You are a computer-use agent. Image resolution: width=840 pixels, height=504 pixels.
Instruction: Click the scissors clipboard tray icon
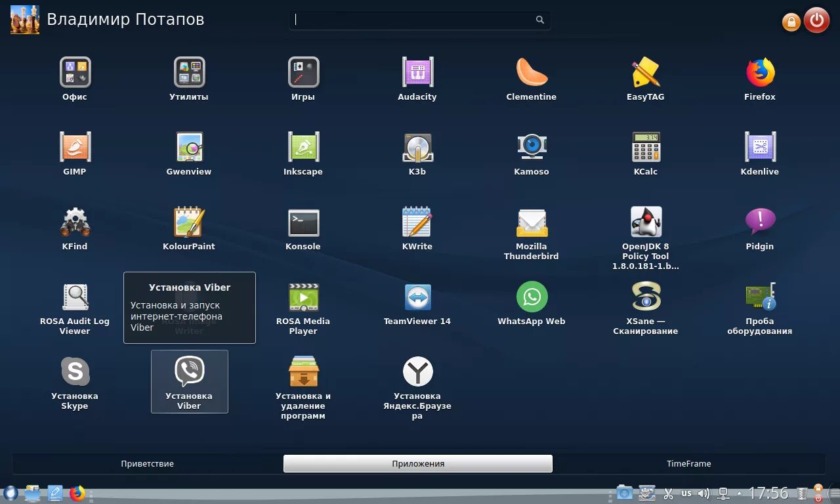coord(668,493)
